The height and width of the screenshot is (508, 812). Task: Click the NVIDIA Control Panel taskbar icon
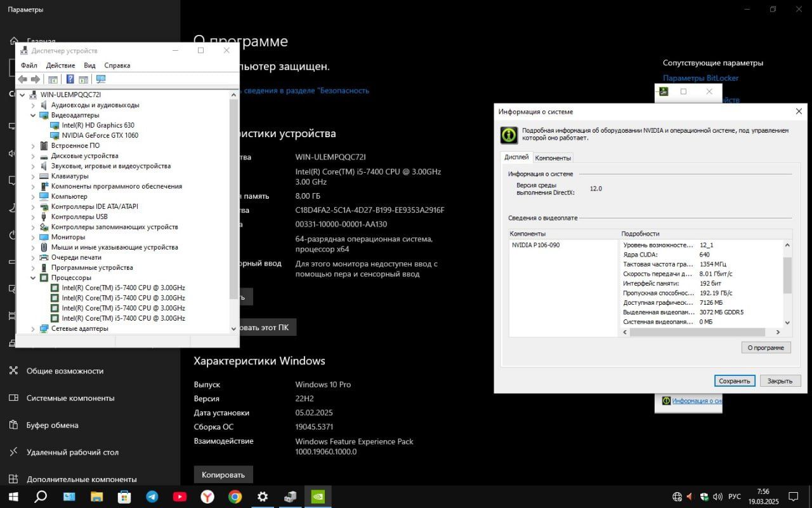point(318,497)
